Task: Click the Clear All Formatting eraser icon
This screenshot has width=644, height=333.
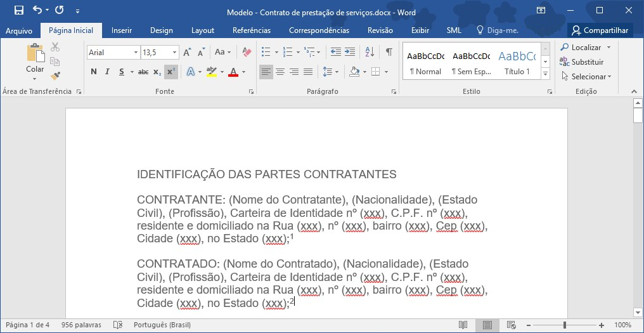Action: click(247, 52)
